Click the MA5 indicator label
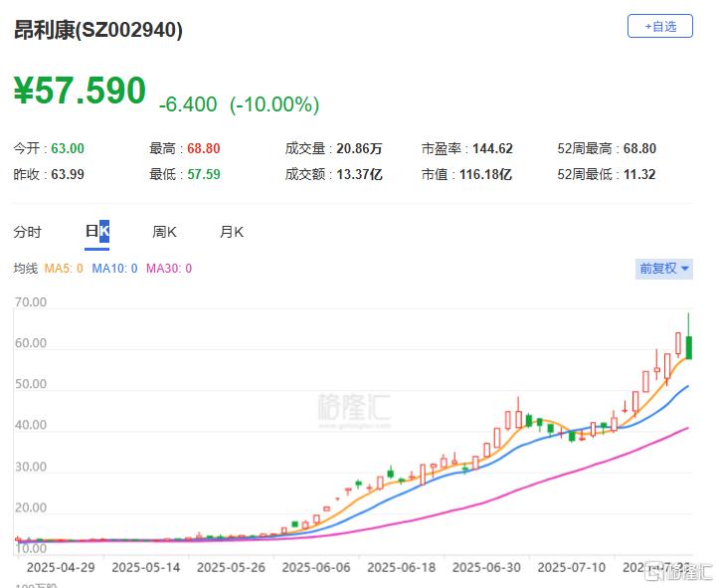This screenshot has height=588, width=719. [64, 269]
